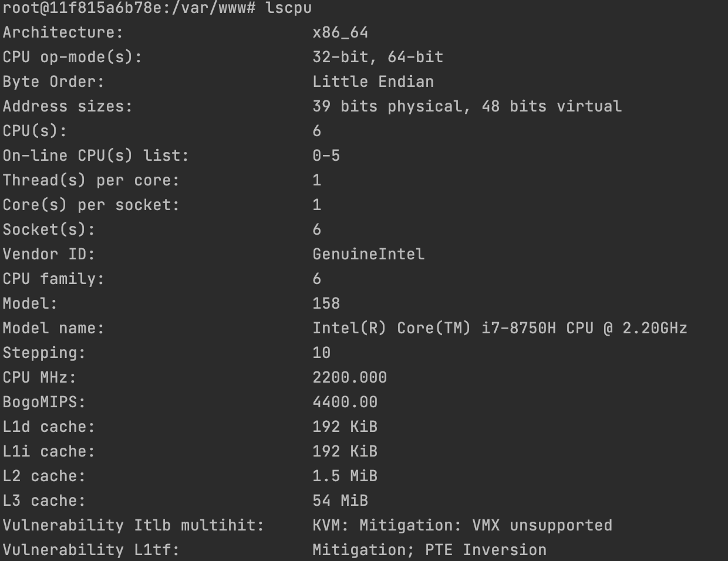The height and width of the screenshot is (561, 728).
Task: Click the Thread(s) per core label
Action: 91,180
